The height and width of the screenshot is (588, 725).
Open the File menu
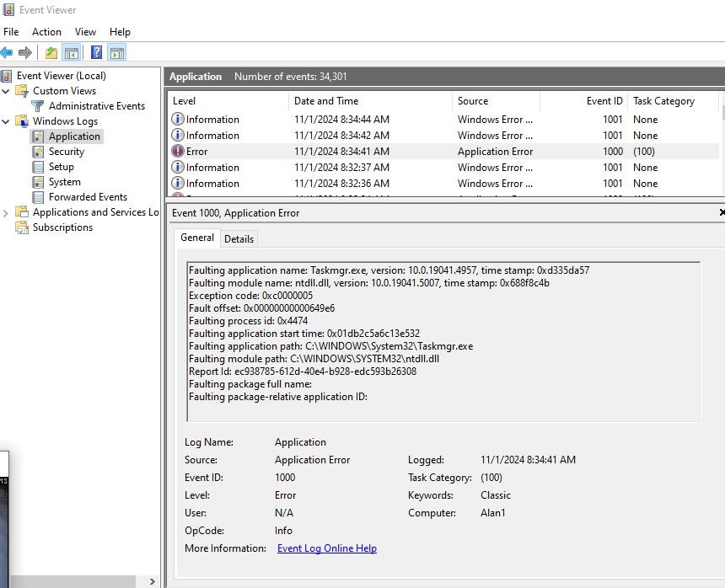tap(11, 32)
